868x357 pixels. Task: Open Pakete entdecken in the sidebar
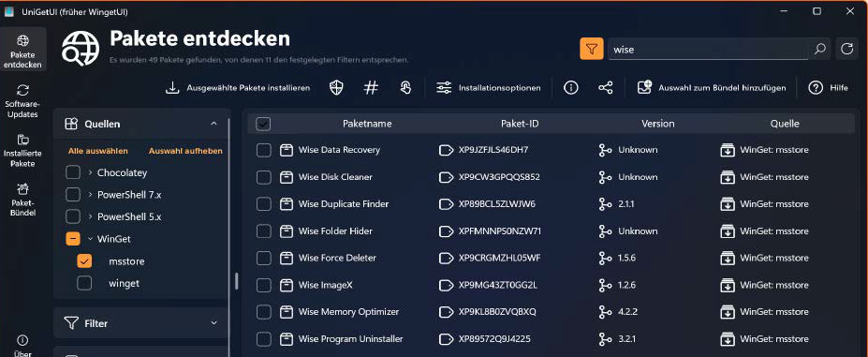point(22,50)
